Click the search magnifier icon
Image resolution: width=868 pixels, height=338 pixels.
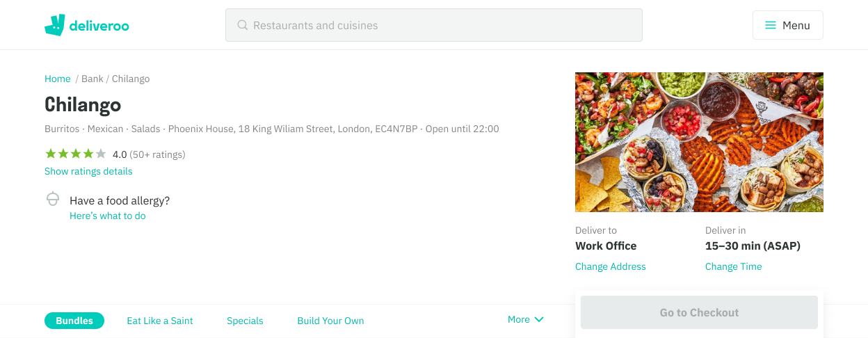243,25
